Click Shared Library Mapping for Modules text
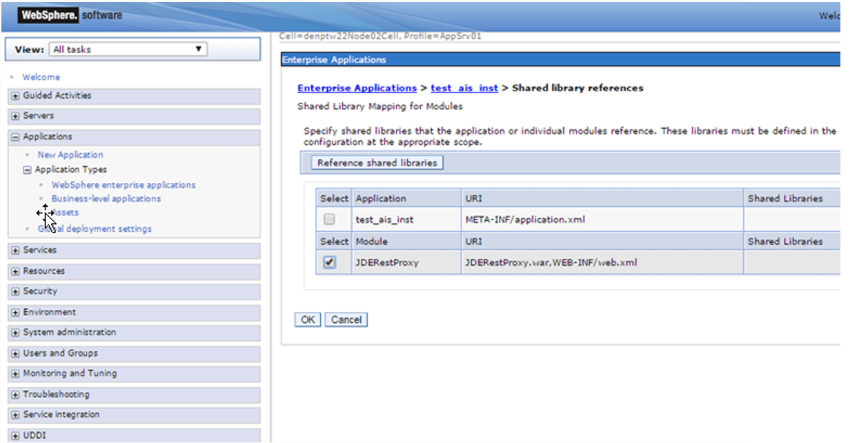Viewport: 868px width, 443px height. (380, 106)
